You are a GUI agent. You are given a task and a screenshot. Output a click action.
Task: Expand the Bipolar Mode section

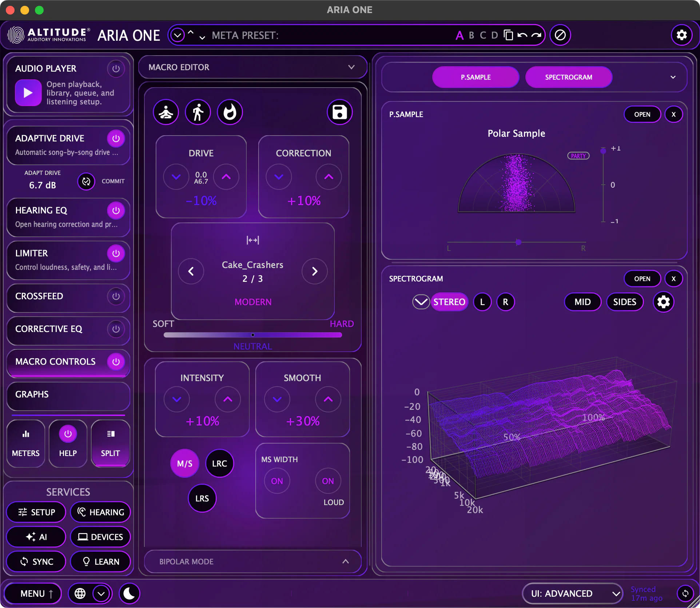253,561
